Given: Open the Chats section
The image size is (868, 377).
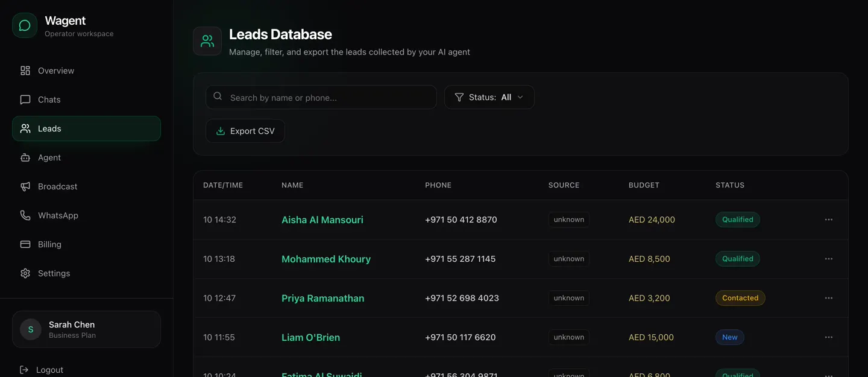Looking at the screenshot, I should click(86, 100).
